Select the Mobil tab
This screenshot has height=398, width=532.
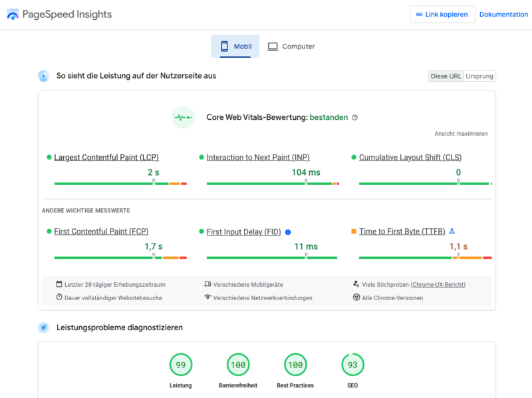pos(235,46)
